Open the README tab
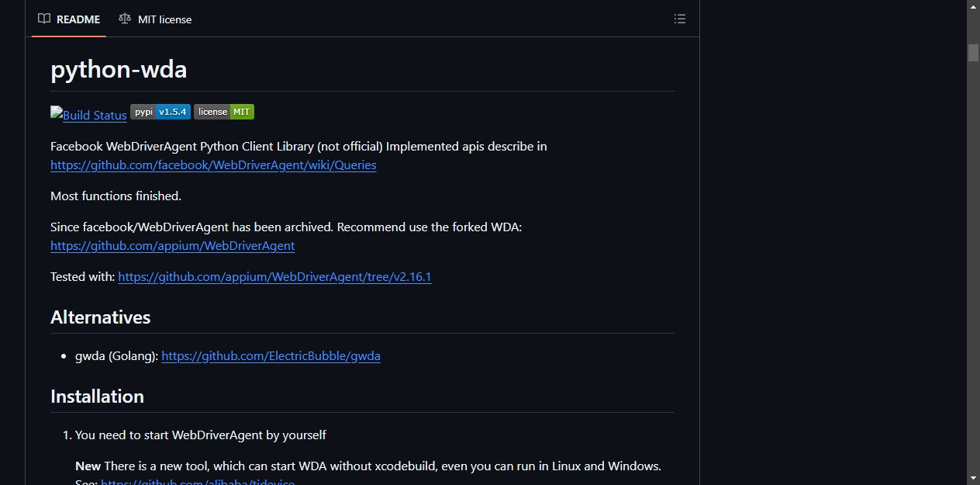The height and width of the screenshot is (485, 980). click(69, 19)
